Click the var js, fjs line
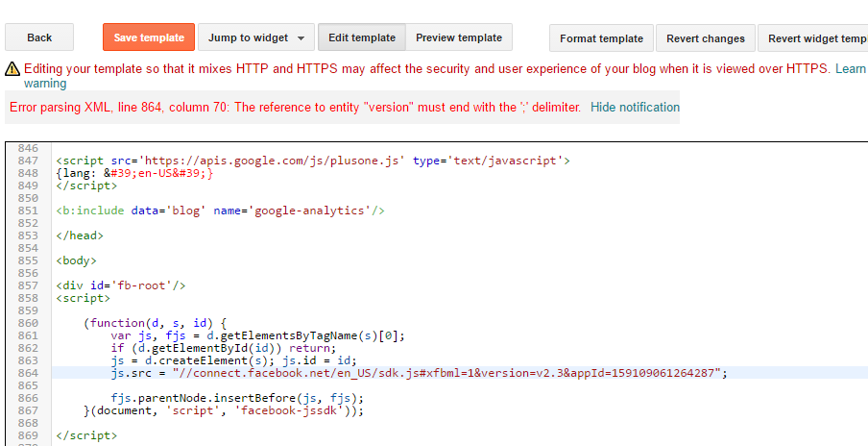868x446 pixels. [x=258, y=335]
